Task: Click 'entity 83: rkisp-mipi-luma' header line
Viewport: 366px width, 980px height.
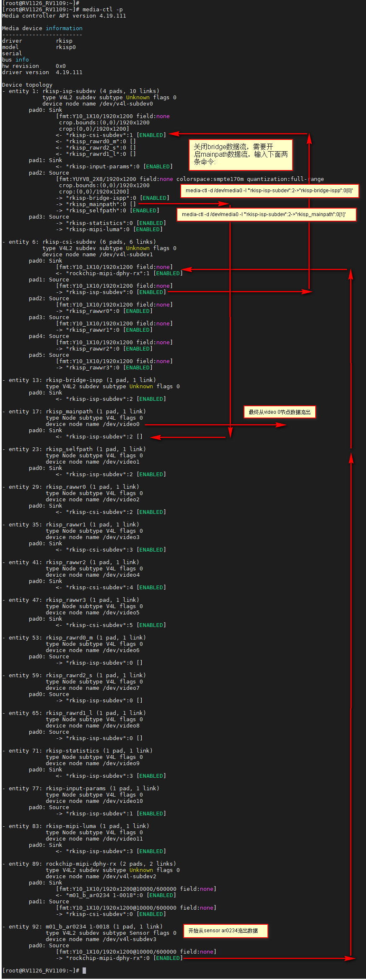Action: 76,826
